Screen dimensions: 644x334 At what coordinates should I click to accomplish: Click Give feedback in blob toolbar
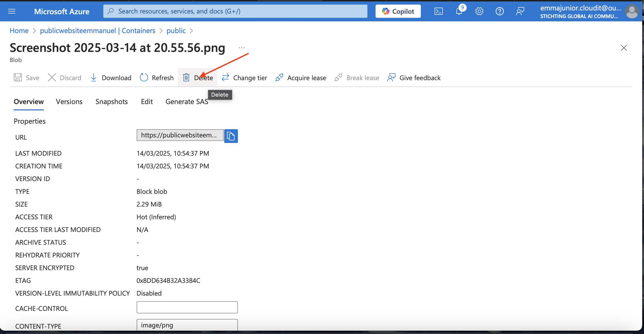(x=414, y=78)
